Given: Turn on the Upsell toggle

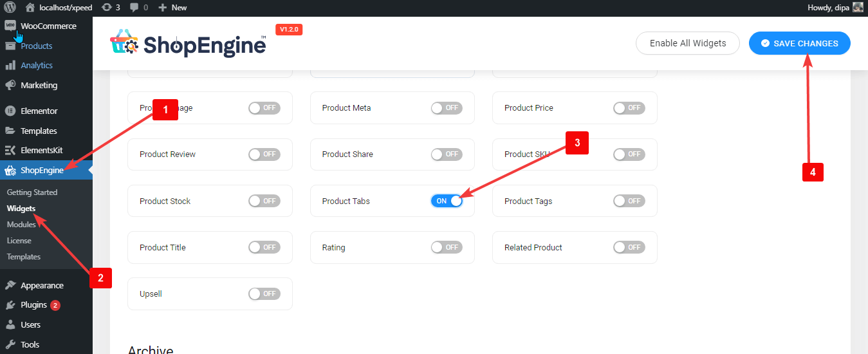Looking at the screenshot, I should point(264,293).
